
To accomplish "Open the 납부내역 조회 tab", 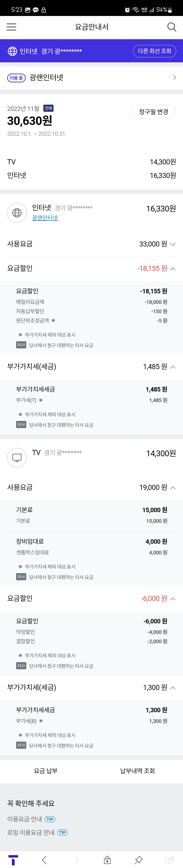I will click(x=137, y=771).
